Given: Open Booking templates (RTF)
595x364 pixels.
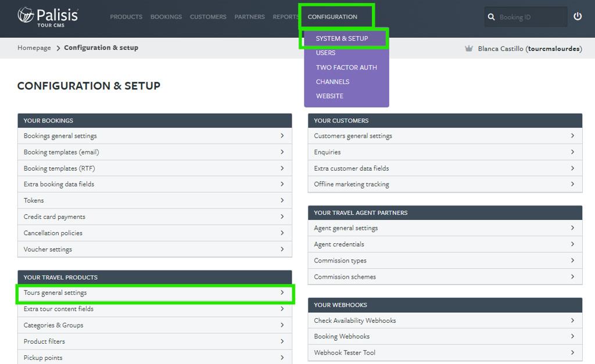Looking at the screenshot, I should 155,168.
